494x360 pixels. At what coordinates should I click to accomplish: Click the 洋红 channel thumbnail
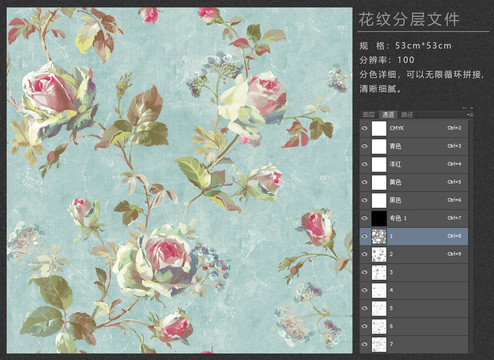(379, 164)
